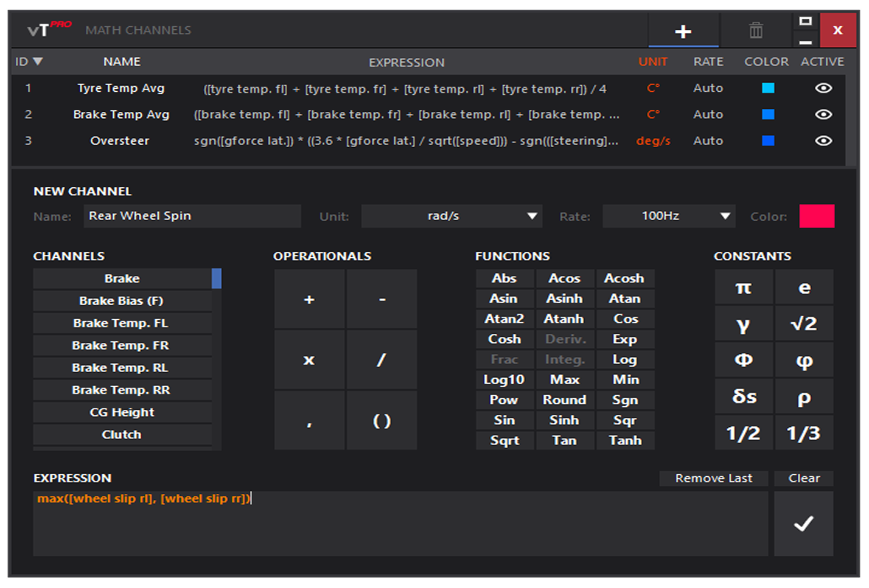This screenshot has width=869, height=588.
Task: Click the parentheses operator button
Action: (x=382, y=420)
